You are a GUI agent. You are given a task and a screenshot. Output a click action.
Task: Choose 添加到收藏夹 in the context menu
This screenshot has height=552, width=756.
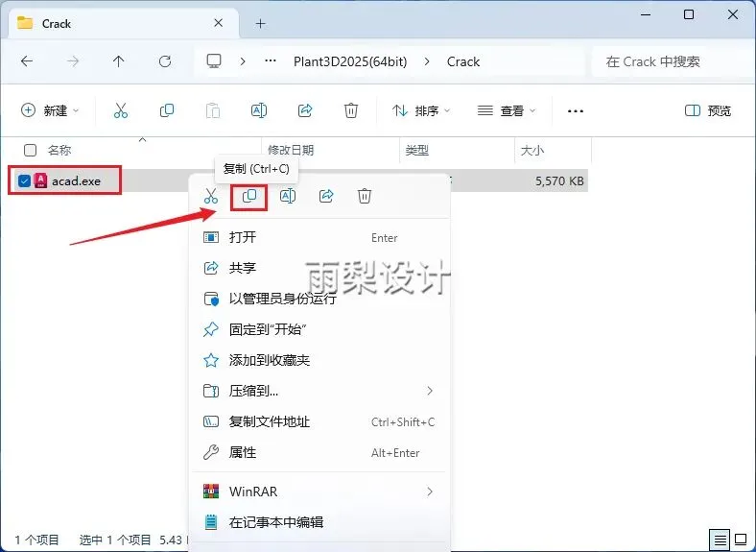coord(319,360)
